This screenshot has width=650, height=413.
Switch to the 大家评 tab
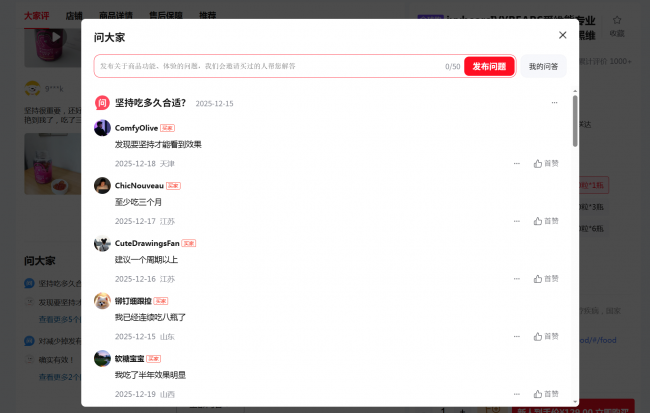tap(36, 16)
